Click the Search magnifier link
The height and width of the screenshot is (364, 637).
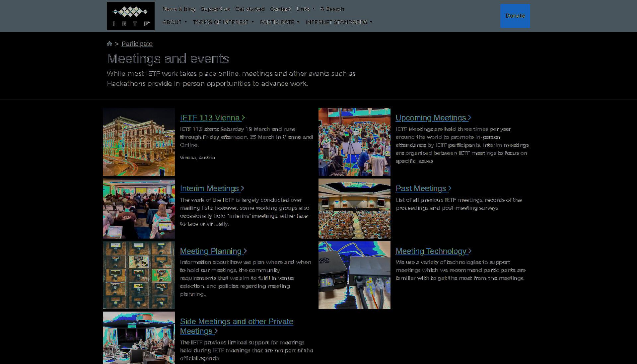pos(332,9)
